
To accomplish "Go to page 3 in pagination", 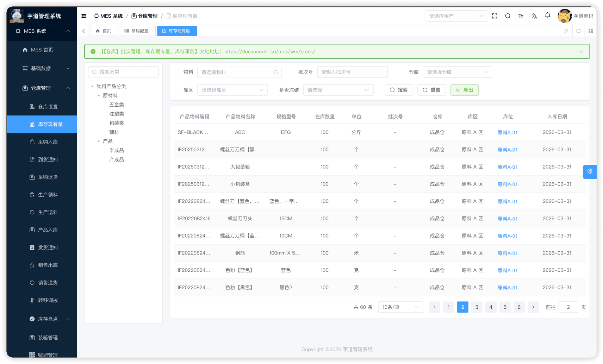I will (x=477, y=307).
